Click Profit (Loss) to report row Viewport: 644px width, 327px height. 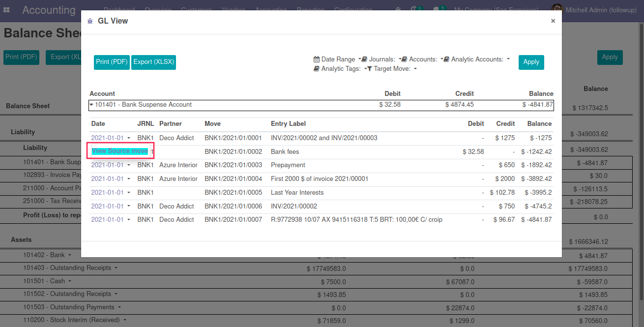coord(52,215)
